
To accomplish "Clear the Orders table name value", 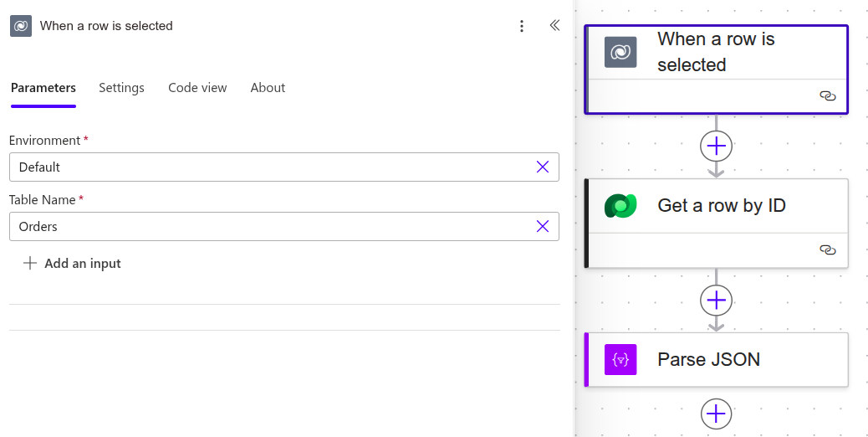I will coord(543,226).
